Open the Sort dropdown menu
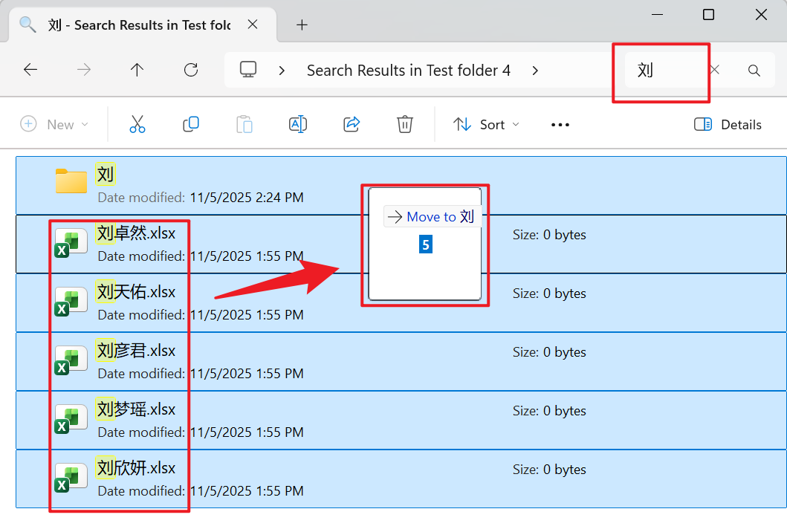This screenshot has width=787, height=532. (486, 124)
